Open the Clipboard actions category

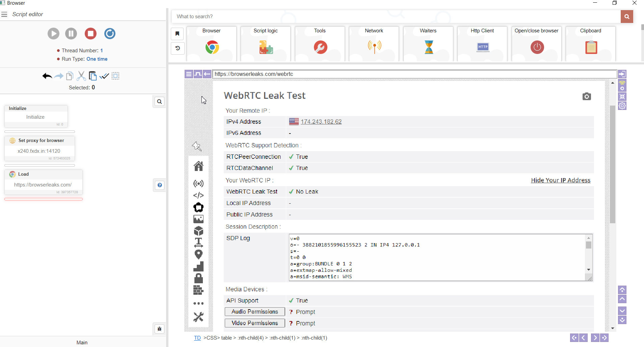(591, 44)
